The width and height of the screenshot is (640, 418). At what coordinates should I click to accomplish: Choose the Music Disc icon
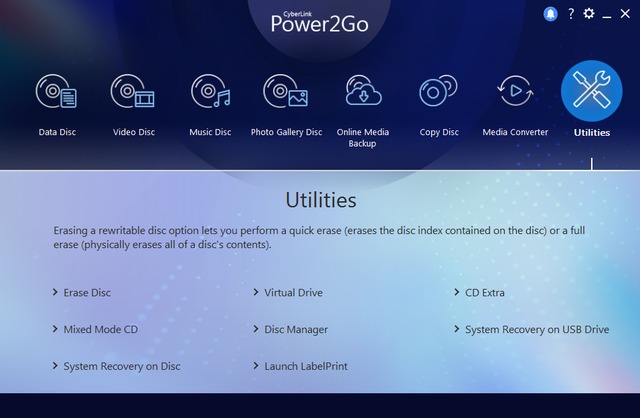[x=210, y=94]
